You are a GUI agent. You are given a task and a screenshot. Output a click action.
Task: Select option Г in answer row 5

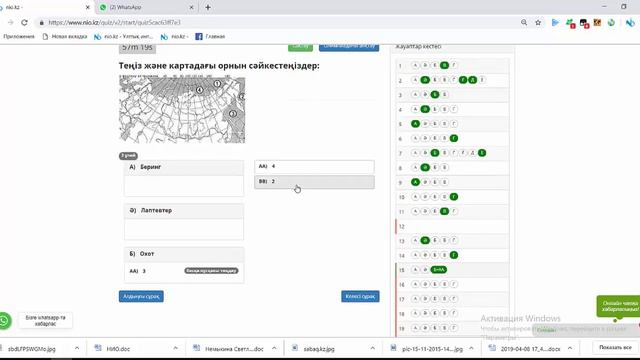[x=454, y=124]
